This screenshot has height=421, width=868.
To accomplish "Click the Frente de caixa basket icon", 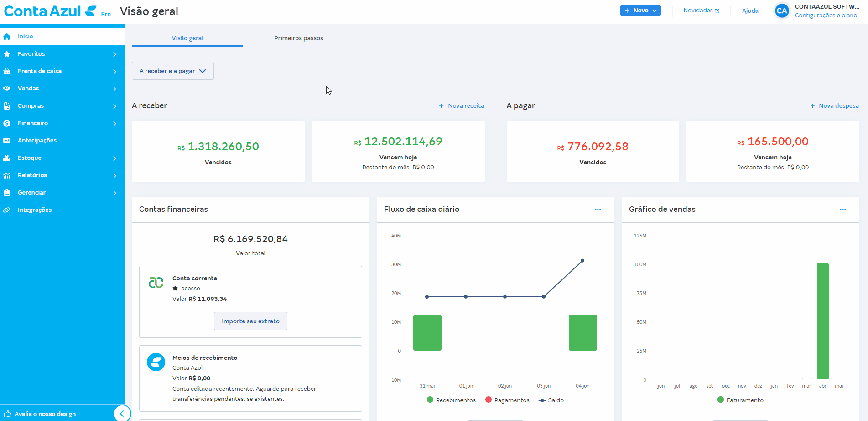I will tap(7, 71).
